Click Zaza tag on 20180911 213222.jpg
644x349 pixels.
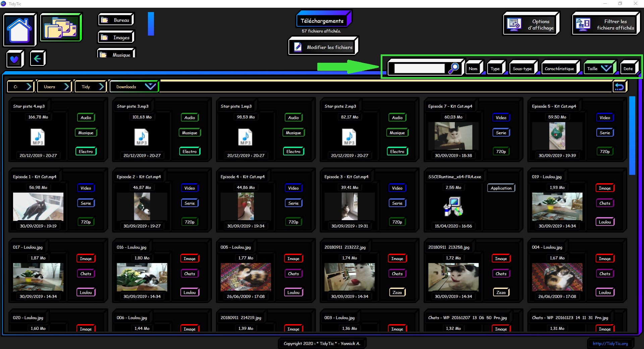pyautogui.click(x=397, y=292)
